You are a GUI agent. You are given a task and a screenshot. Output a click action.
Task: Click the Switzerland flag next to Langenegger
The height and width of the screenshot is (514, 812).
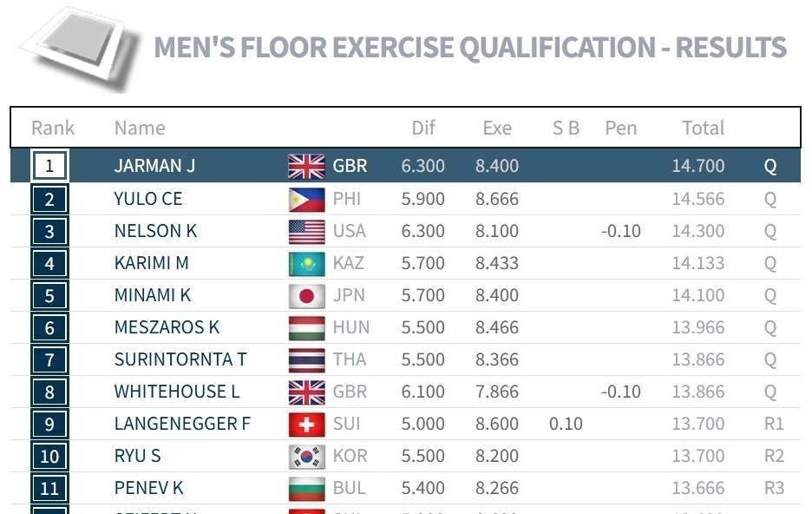pos(306,424)
